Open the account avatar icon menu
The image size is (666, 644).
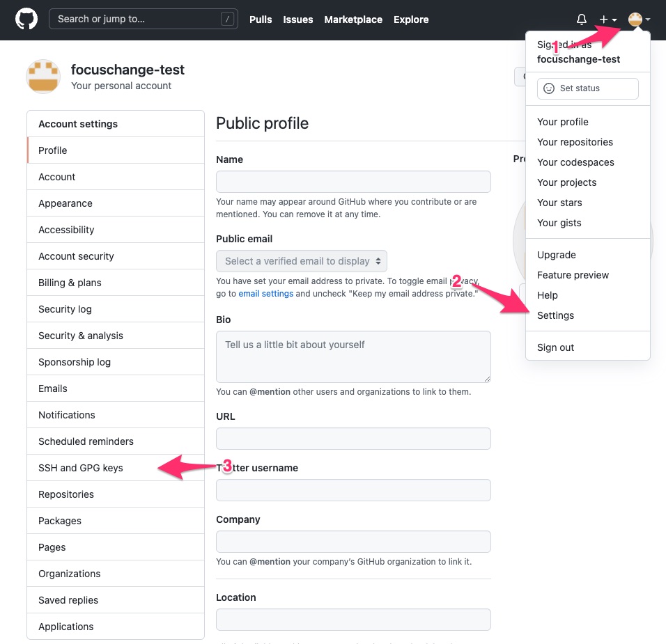[x=635, y=19]
